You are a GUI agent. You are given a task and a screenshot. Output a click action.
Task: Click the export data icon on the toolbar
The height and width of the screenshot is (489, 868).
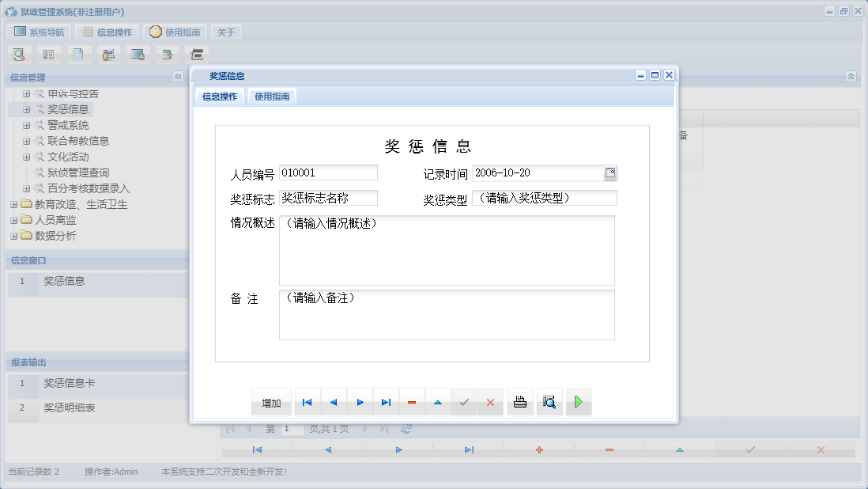[167, 54]
